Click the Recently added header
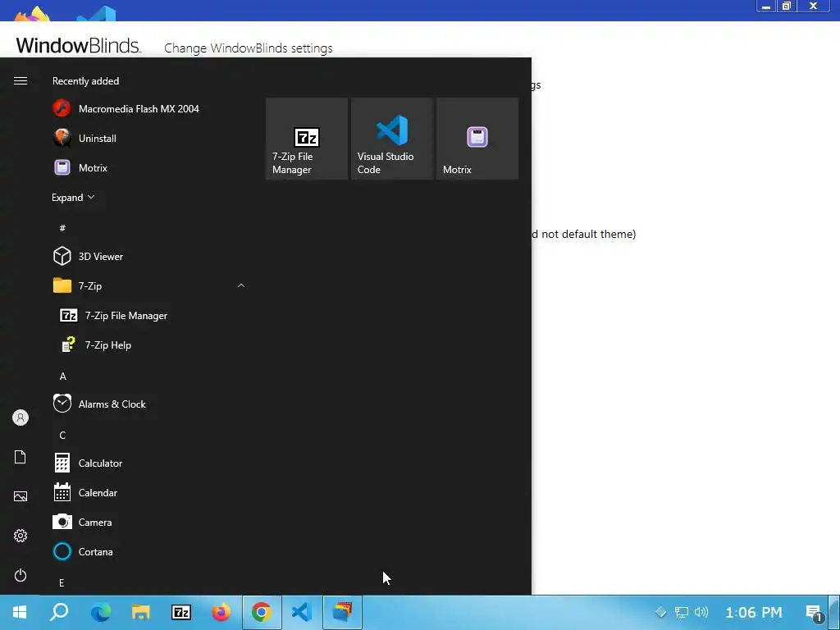This screenshot has height=630, width=840. pos(85,81)
